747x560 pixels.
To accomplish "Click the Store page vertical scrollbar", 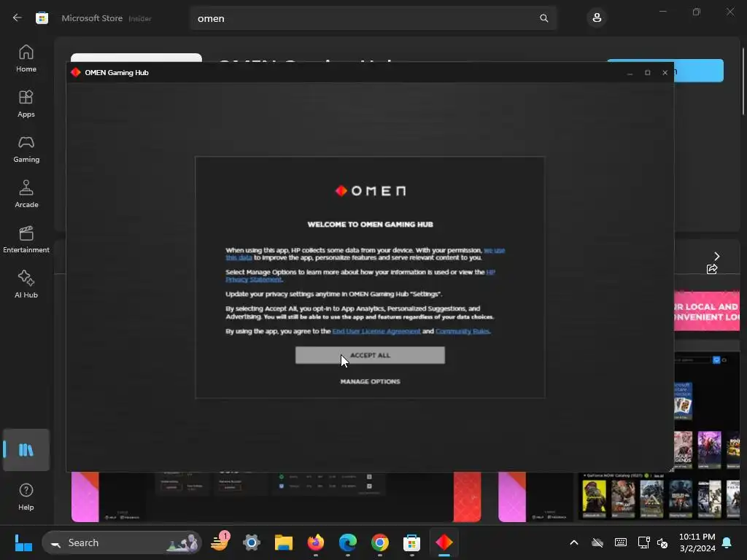I will coord(743,81).
